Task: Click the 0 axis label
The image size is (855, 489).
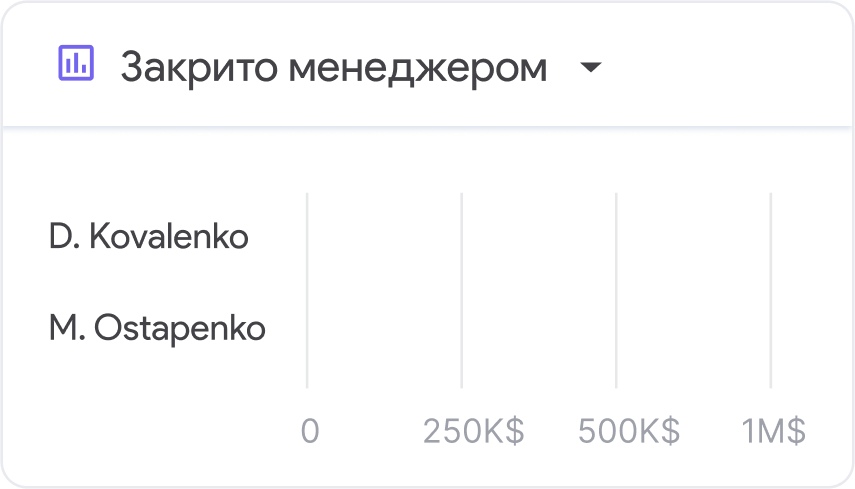Action: [310, 431]
